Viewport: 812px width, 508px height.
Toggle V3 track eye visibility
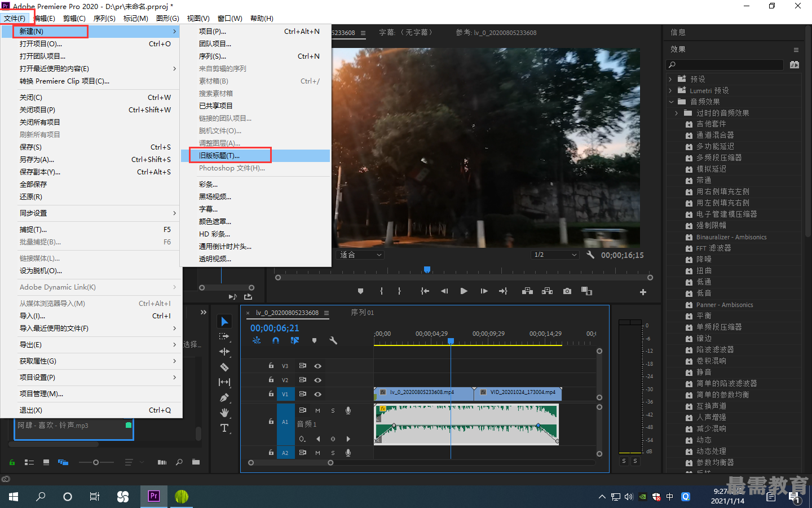click(x=317, y=366)
